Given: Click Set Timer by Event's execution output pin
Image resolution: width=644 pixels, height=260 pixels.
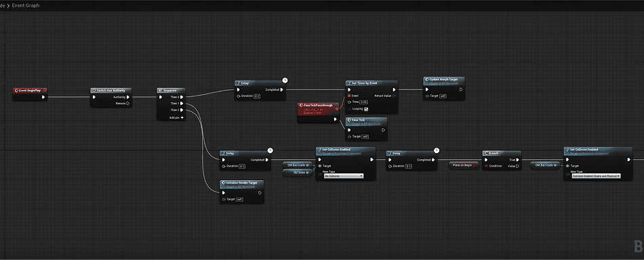Looking at the screenshot, I should point(394,89).
